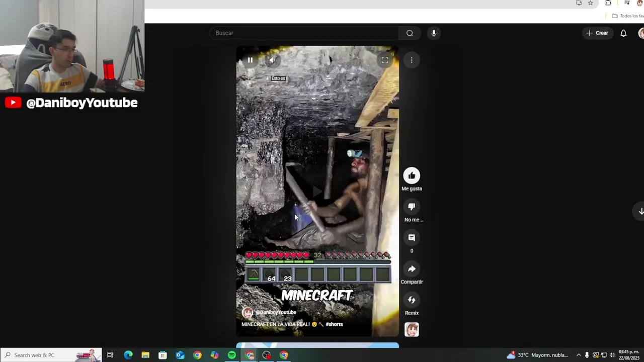
Task: Open the comments panel icon
Action: tap(412, 238)
